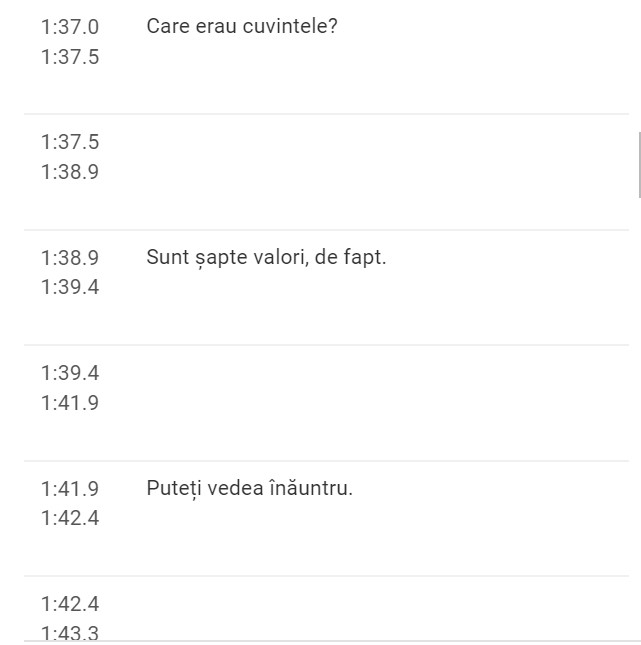This screenshot has height=645, width=641.
Task: Click start time 1:39.4 of the empty segment
Action: 70,373
